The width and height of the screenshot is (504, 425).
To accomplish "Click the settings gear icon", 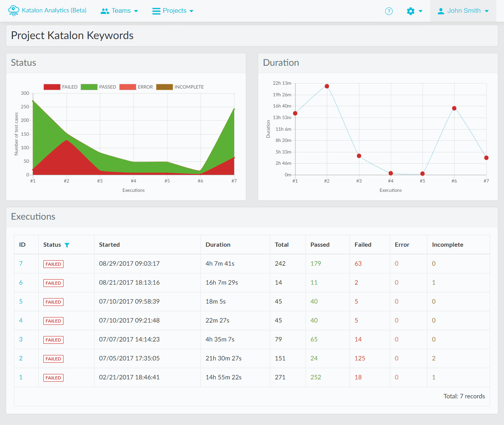I will click(x=410, y=11).
